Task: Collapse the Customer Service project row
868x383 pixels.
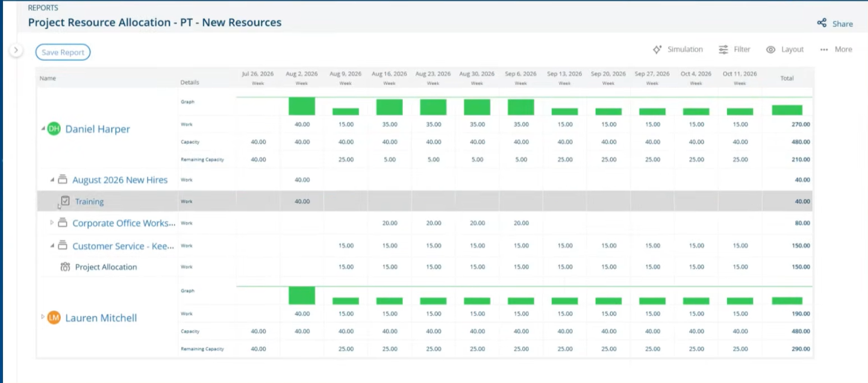Action: pyautogui.click(x=52, y=246)
